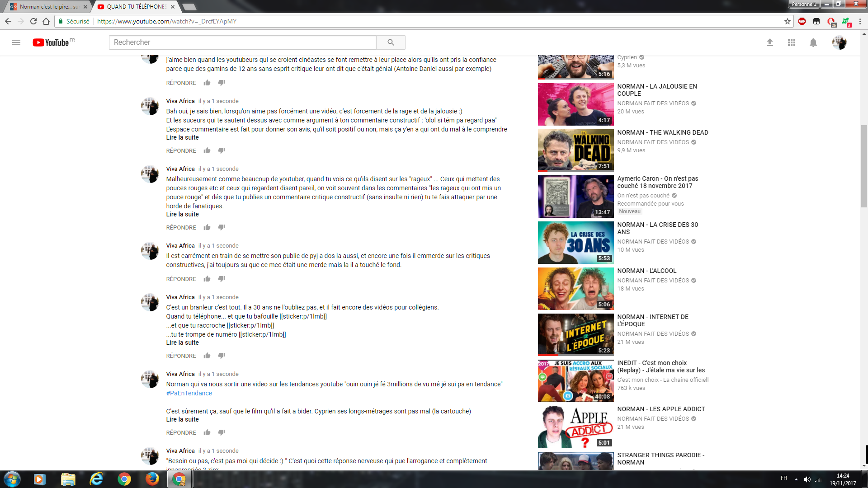Open the Adblock Plus extension icon

click(802, 21)
